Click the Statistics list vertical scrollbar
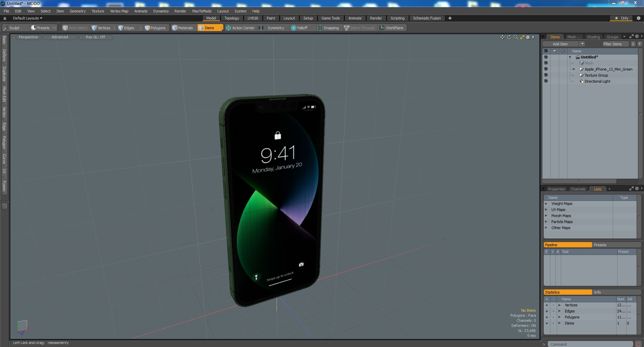The width and height of the screenshot is (644, 347). pos(639,315)
